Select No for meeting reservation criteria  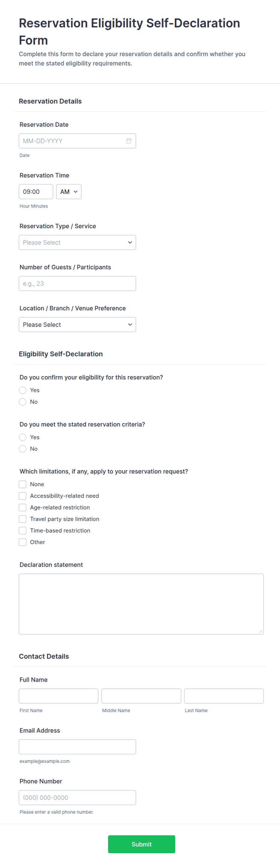(23, 449)
